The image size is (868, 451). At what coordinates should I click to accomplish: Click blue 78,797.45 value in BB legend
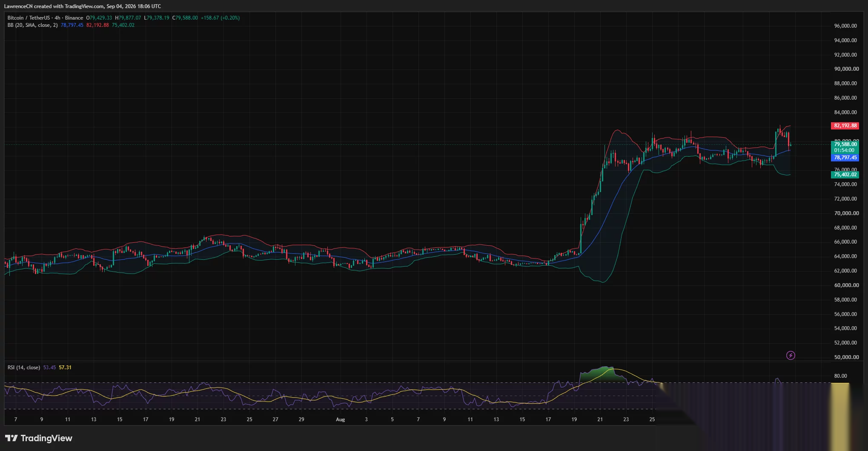point(72,25)
